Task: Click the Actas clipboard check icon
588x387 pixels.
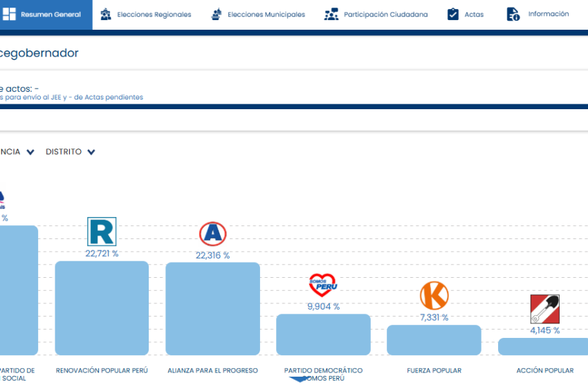Action: click(453, 15)
